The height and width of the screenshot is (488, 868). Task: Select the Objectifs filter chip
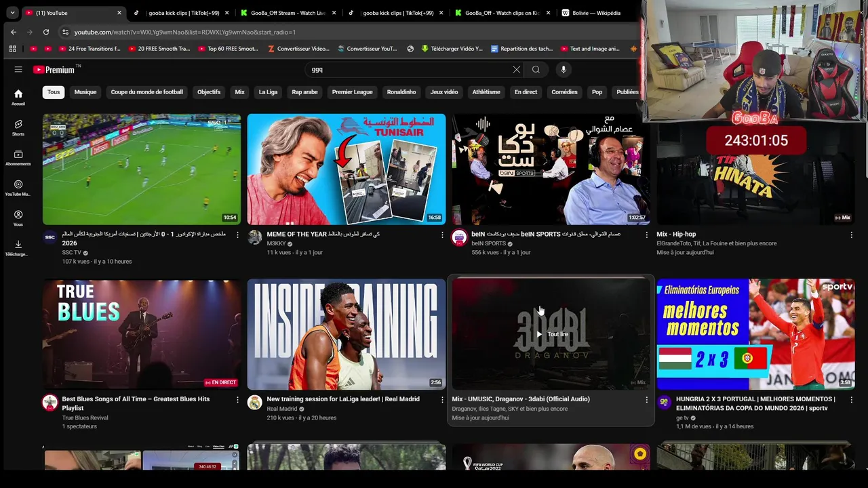point(209,92)
